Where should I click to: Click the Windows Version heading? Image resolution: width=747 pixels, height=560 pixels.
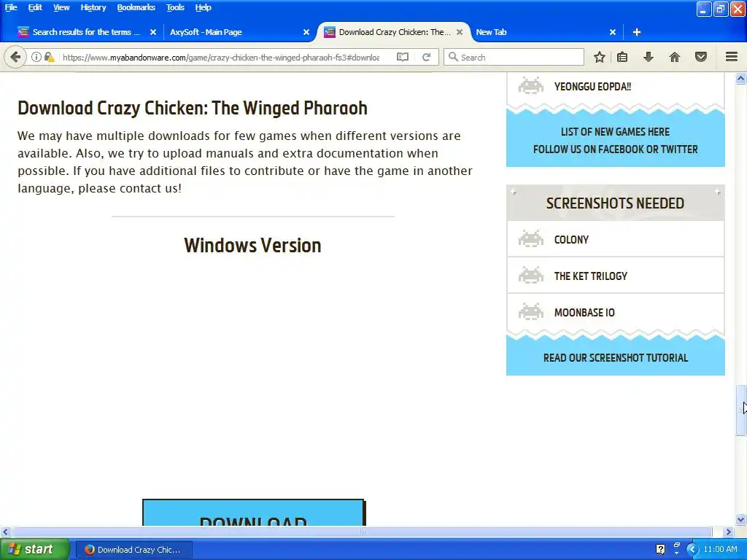pyautogui.click(x=252, y=245)
